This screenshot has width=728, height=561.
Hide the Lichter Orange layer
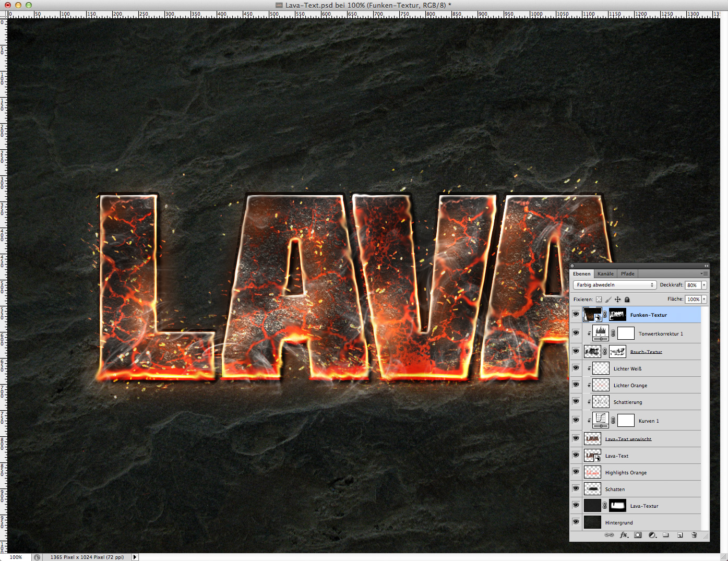click(576, 385)
